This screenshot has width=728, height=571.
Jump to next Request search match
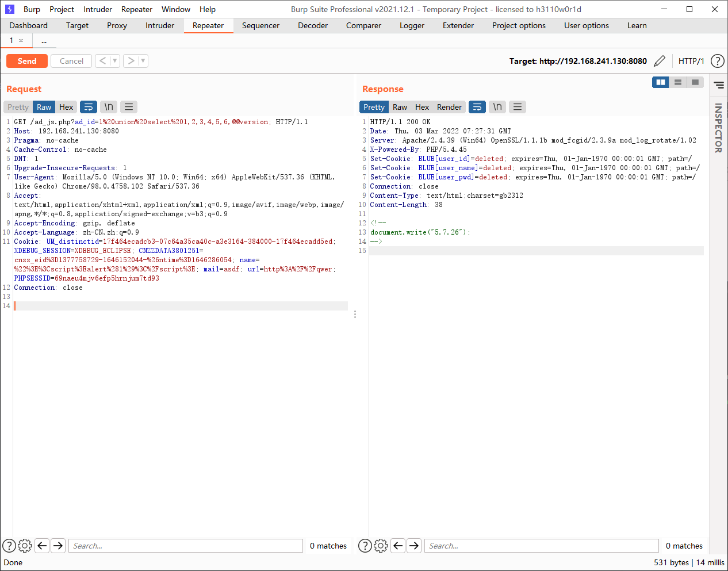pos(58,546)
